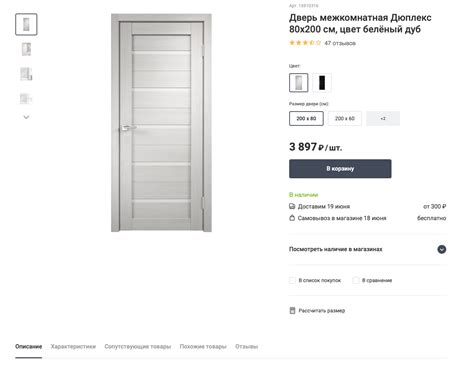
Task: Show additional door sizes with +2
Action: 383,118
